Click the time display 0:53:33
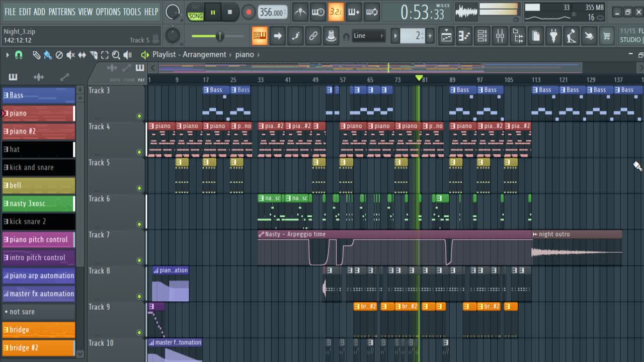The image size is (644, 362). (x=422, y=13)
